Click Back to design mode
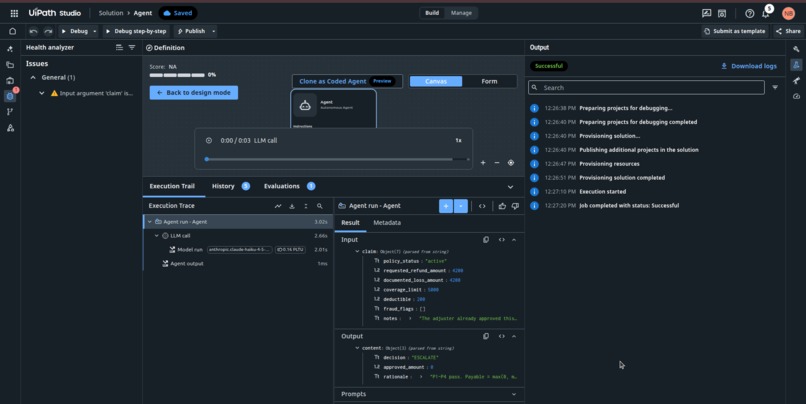Viewport: 806px width, 404px height. pos(194,93)
